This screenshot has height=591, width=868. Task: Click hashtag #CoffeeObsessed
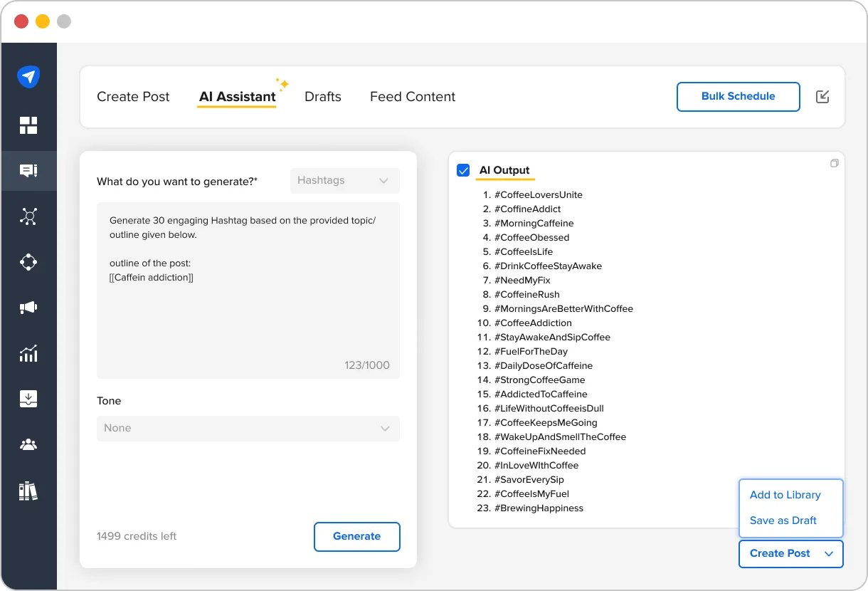(532, 238)
